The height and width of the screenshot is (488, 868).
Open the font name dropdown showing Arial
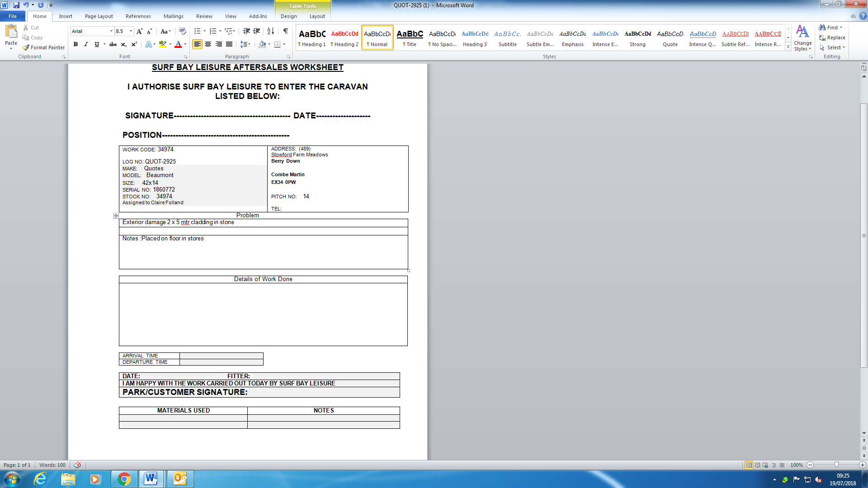111,31
